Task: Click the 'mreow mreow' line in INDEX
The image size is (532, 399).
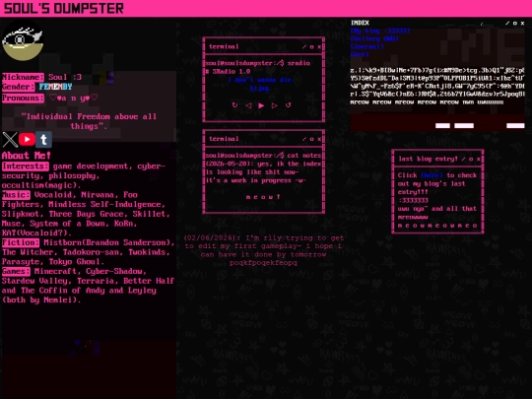Action: [427, 102]
